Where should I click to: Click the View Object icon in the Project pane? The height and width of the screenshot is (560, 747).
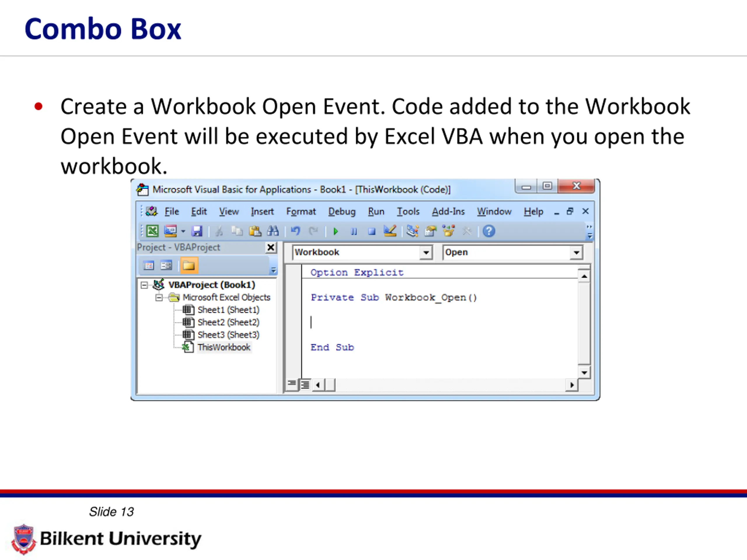[166, 266]
